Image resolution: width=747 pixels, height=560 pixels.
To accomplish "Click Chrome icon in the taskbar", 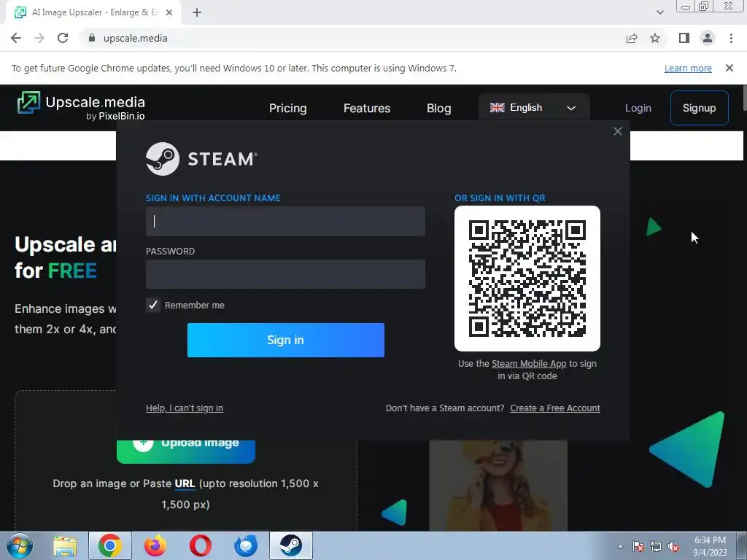I will (x=110, y=545).
